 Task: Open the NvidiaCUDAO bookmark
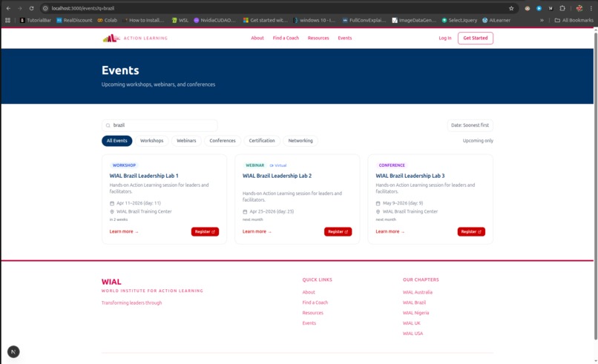(214, 20)
